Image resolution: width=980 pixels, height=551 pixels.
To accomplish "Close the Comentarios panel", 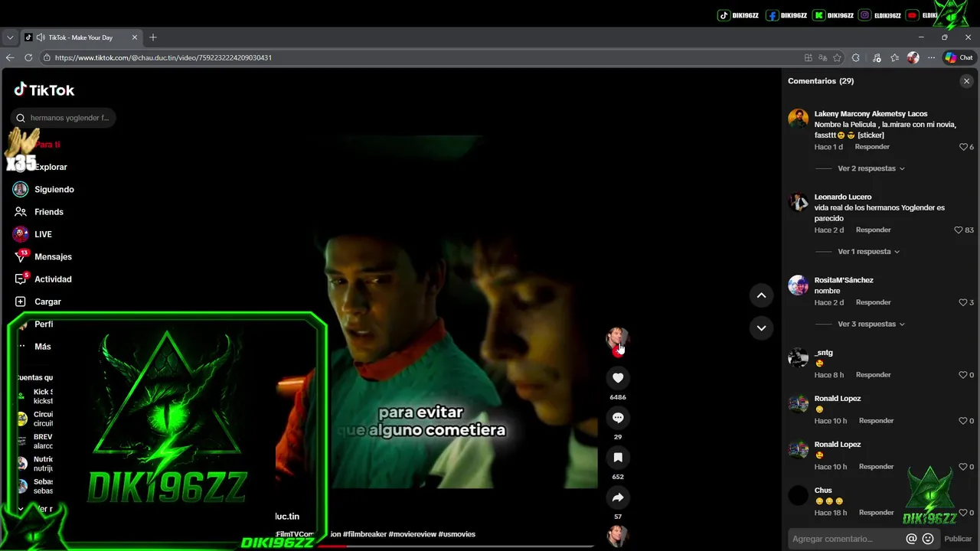I will 966,81.
